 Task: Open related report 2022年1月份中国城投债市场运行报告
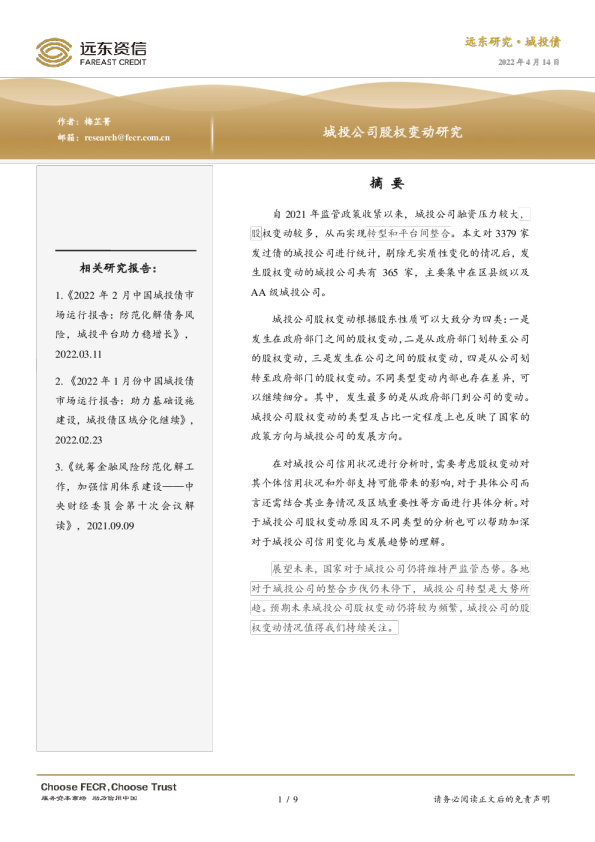[x=125, y=401]
